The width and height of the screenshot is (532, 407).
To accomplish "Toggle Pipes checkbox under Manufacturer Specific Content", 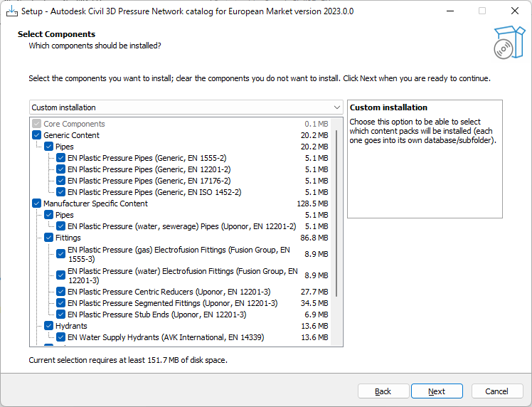I will point(49,215).
